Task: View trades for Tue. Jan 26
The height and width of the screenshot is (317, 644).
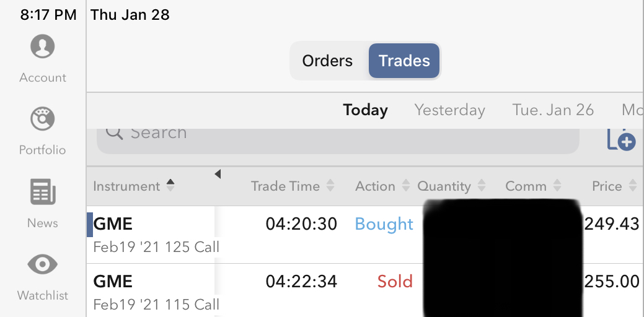Action: pos(553,110)
